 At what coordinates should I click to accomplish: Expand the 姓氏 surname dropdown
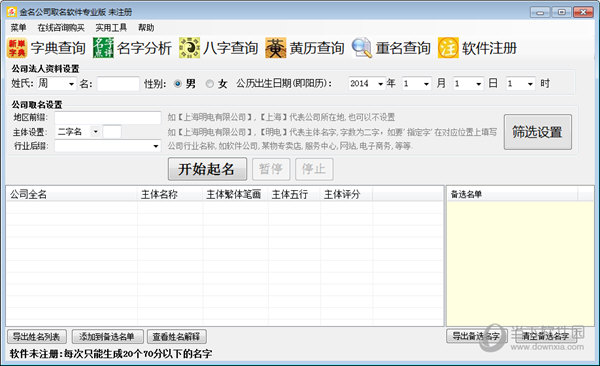tap(71, 84)
